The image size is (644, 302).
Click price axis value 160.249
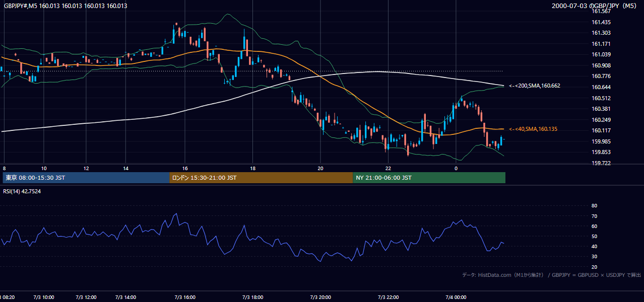pyautogui.click(x=601, y=120)
